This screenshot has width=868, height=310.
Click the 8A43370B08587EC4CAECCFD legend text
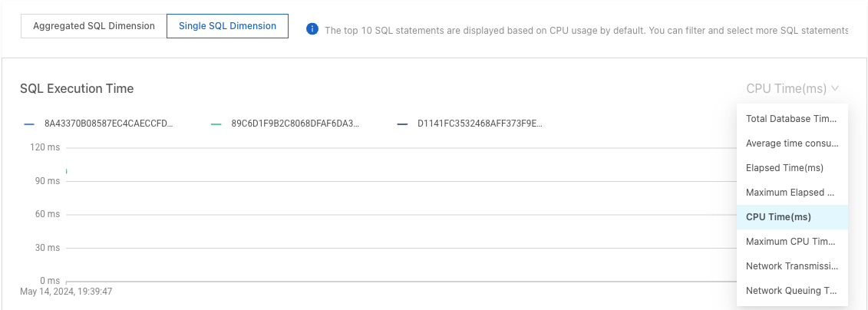[x=109, y=124]
